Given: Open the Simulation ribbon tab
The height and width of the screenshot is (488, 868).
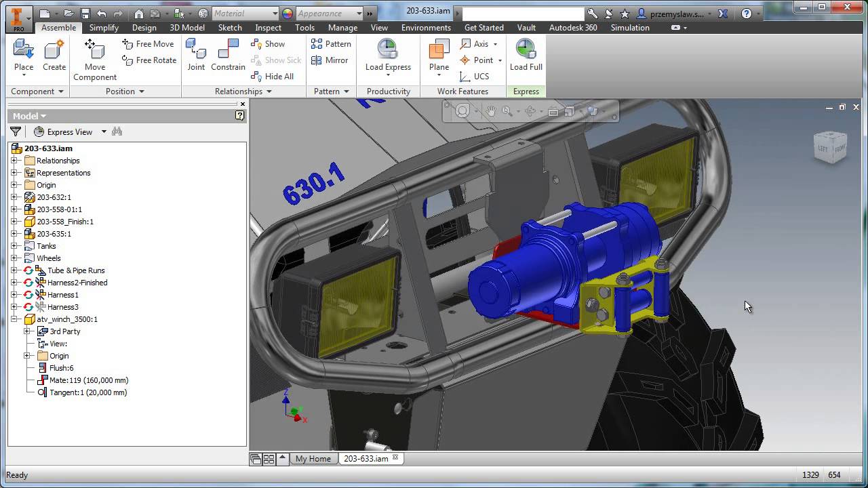Looking at the screenshot, I should (x=630, y=28).
